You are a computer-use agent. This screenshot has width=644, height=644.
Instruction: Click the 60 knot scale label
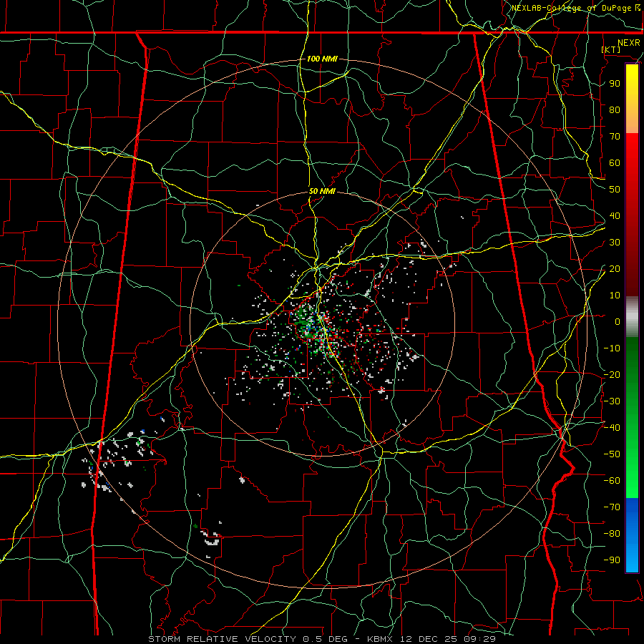click(615, 162)
